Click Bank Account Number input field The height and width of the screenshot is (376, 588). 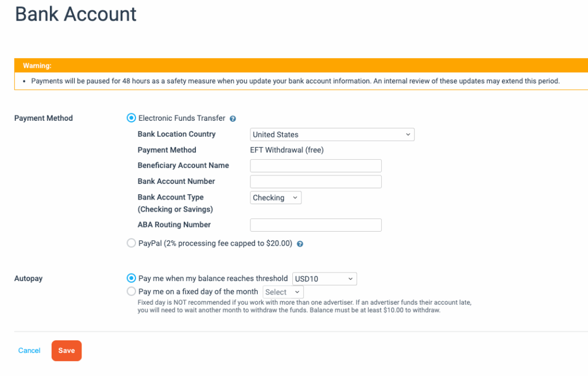click(316, 182)
